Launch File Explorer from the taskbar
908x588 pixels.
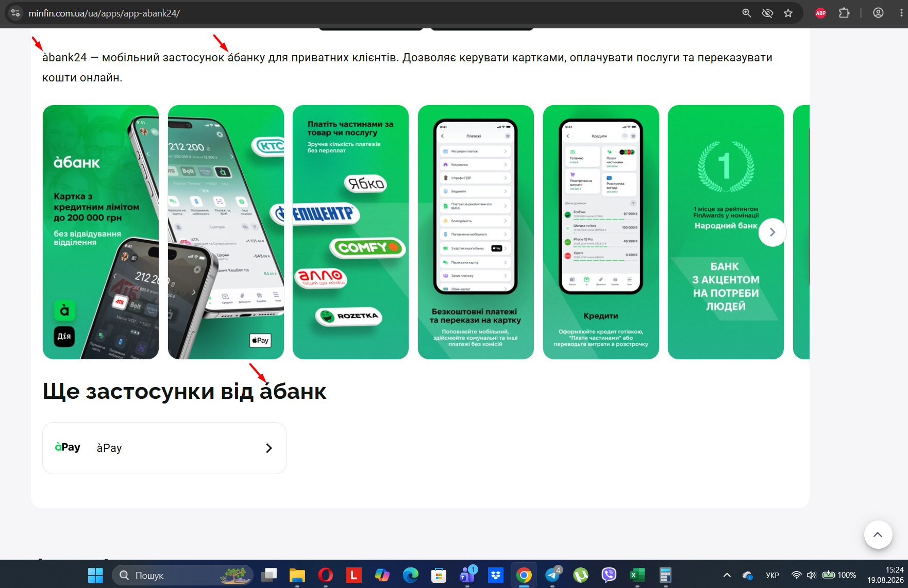(297, 575)
